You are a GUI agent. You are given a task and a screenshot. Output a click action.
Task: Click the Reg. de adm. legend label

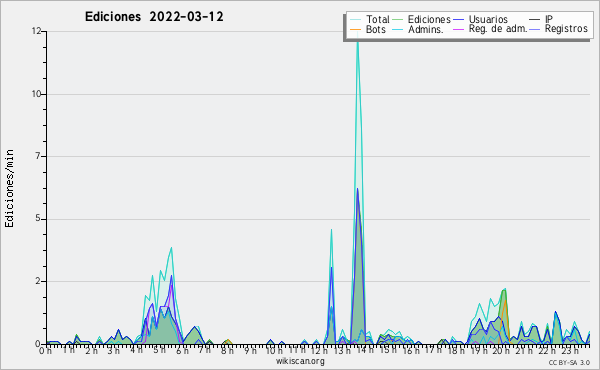pyautogui.click(x=498, y=29)
